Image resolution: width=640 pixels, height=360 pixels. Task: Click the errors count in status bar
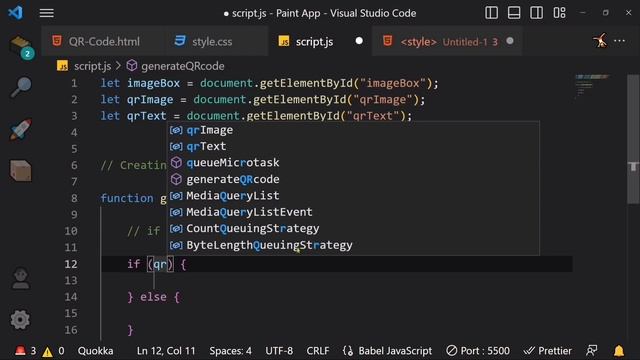click(26, 351)
